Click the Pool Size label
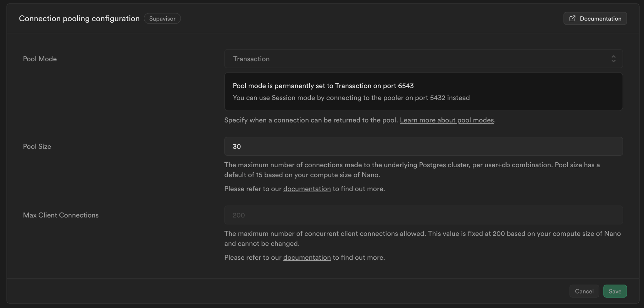 click(37, 146)
